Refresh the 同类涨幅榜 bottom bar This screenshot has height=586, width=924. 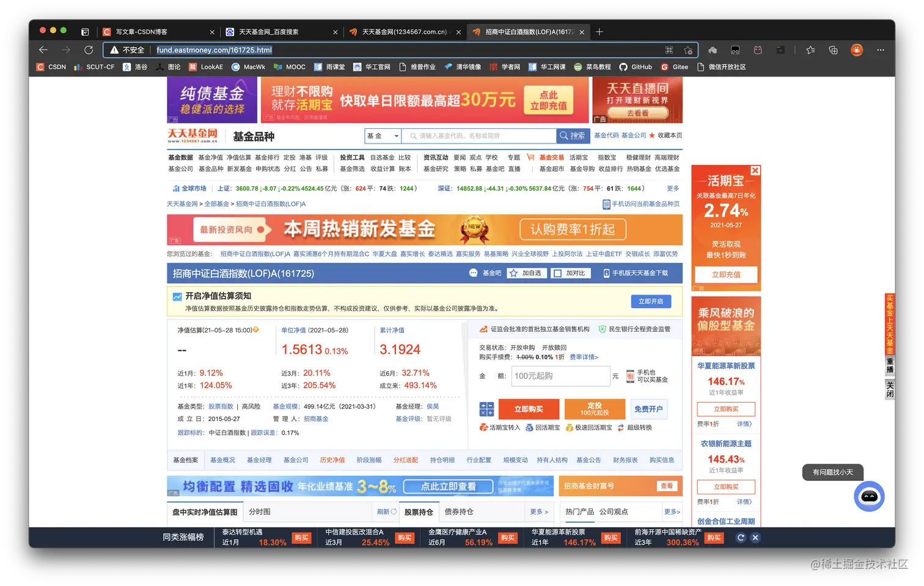pyautogui.click(x=741, y=538)
